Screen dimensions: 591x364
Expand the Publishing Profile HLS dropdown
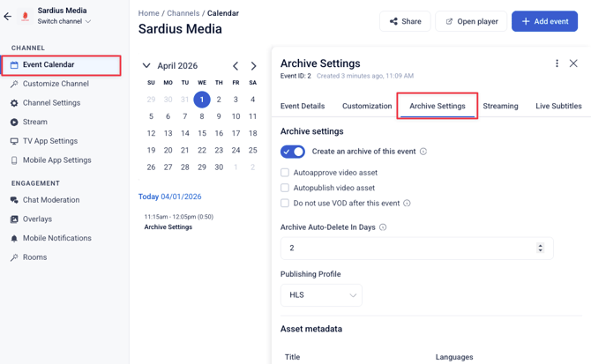pos(321,295)
